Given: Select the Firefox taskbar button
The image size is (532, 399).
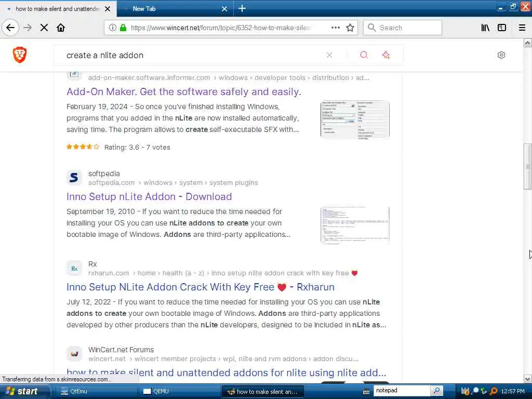Looking at the screenshot, I should (262, 392).
